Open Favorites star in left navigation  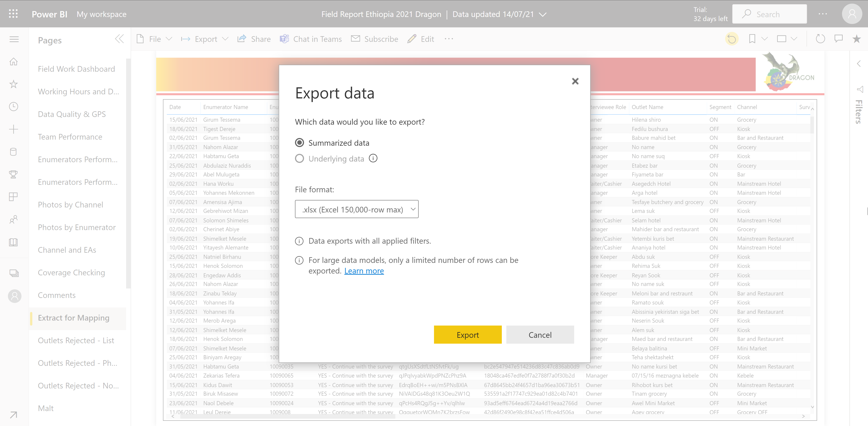pyautogui.click(x=14, y=84)
